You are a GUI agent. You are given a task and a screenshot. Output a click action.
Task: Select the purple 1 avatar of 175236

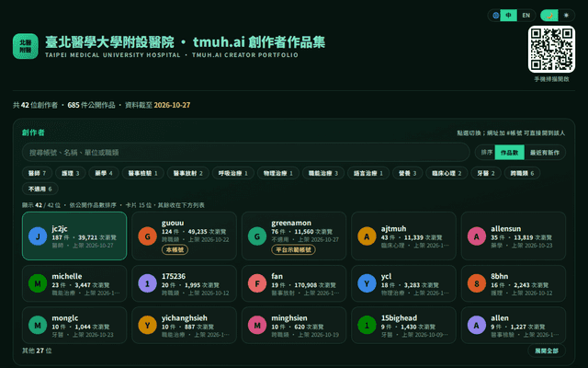point(147,283)
